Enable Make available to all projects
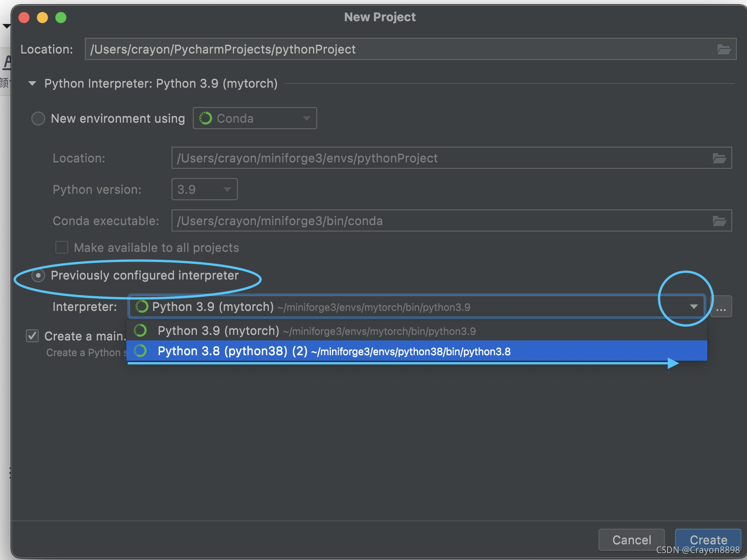This screenshot has width=747, height=560. pos(61,247)
